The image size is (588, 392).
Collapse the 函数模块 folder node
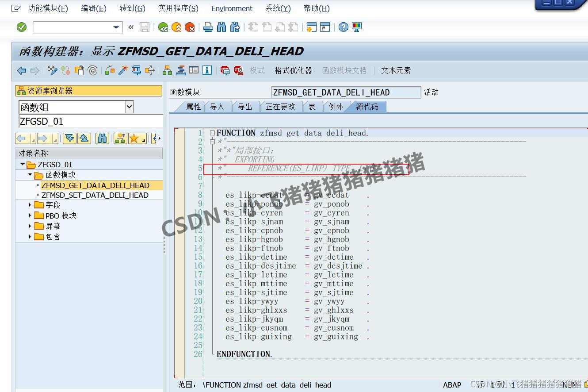30,175
